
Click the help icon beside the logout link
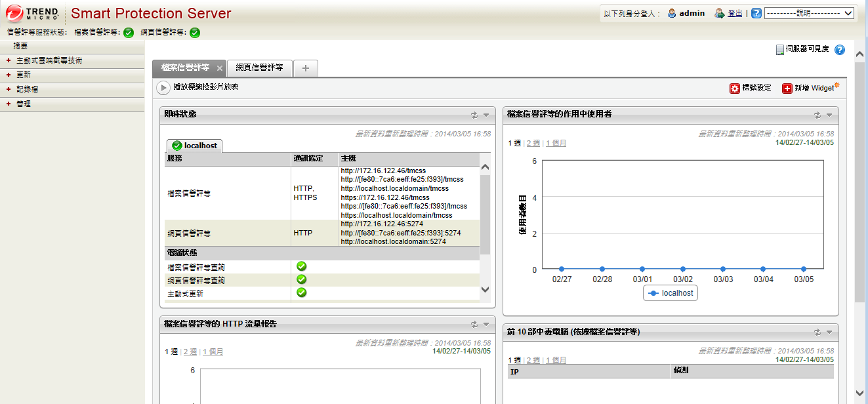(756, 13)
